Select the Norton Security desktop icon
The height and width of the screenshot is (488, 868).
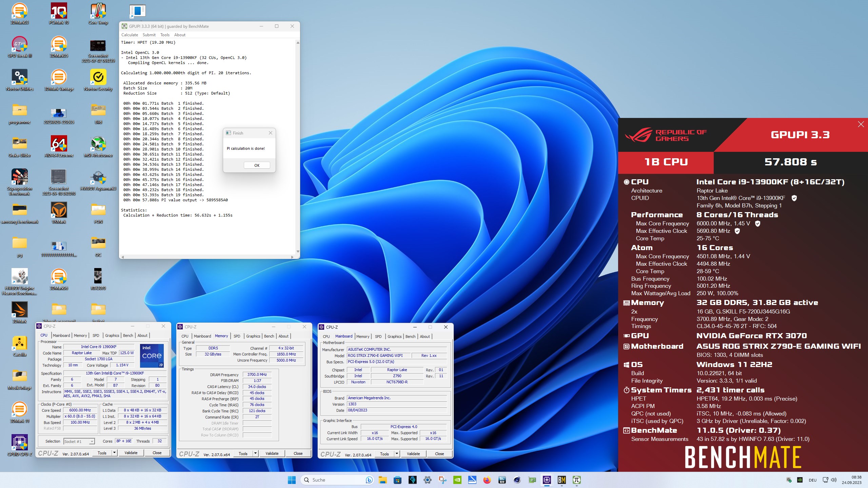pyautogui.click(x=98, y=80)
